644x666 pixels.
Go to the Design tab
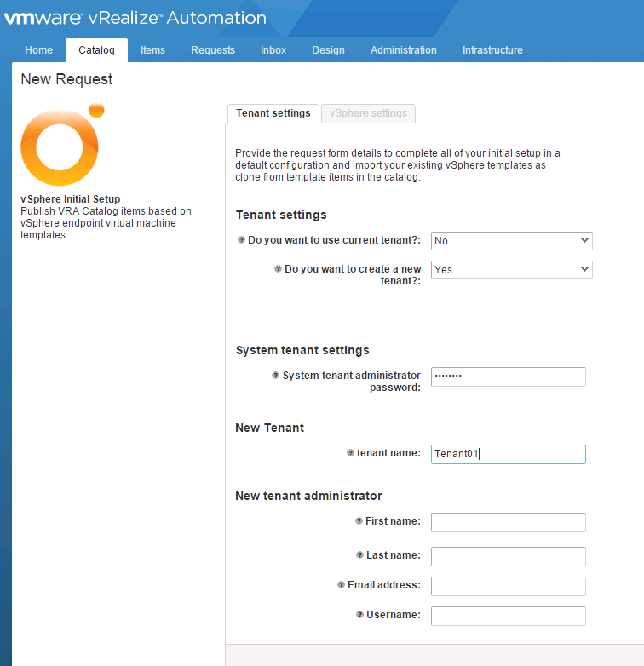point(328,50)
